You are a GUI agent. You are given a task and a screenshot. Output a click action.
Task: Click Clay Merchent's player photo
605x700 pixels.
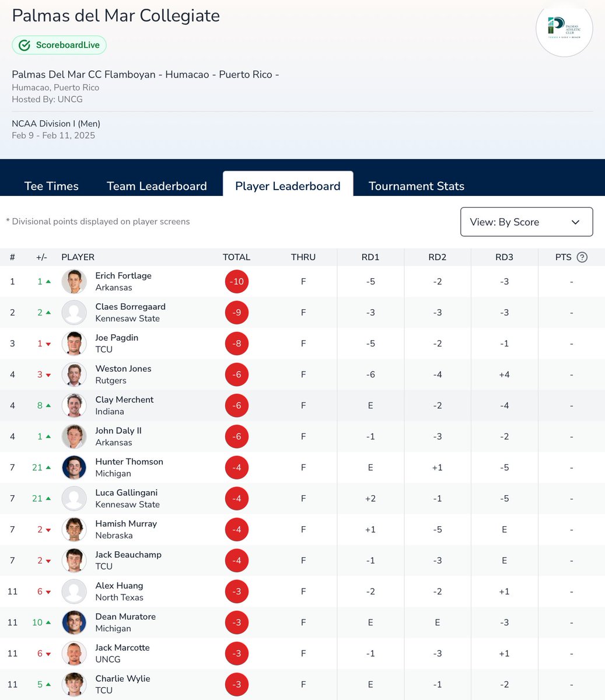(x=74, y=405)
